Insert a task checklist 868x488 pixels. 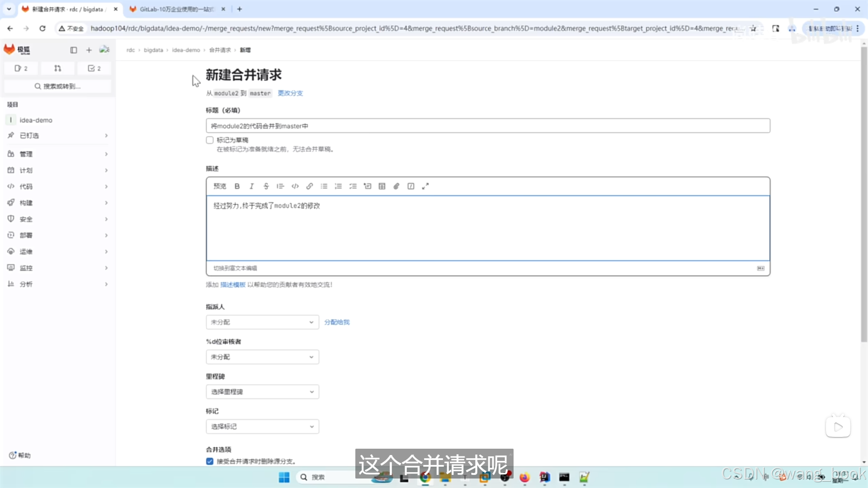(x=353, y=186)
